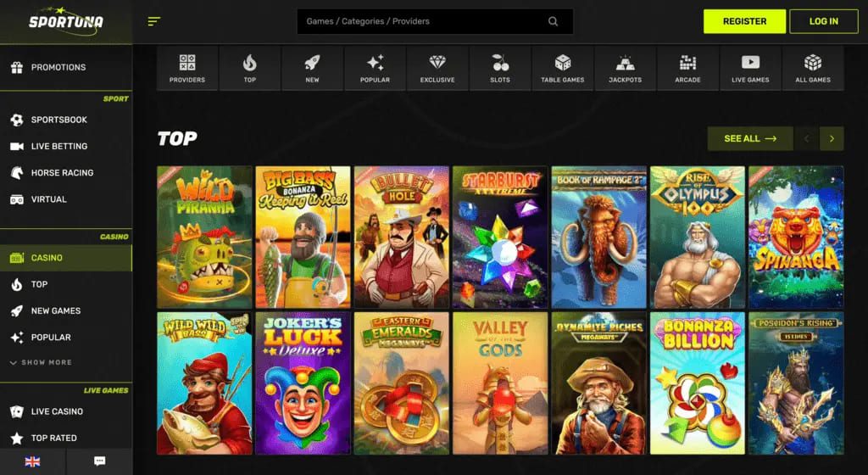Click the Virtual headset icon
This screenshot has width=868, height=475.
point(17,199)
